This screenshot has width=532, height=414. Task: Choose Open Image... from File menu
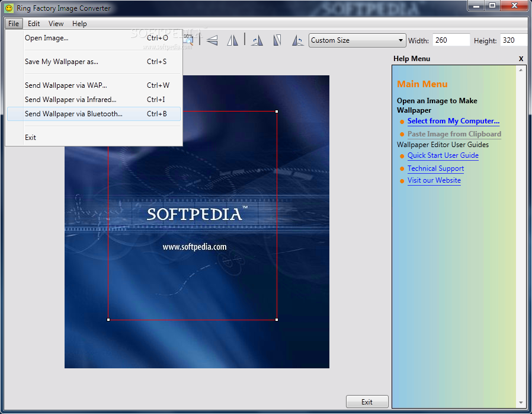[94, 38]
